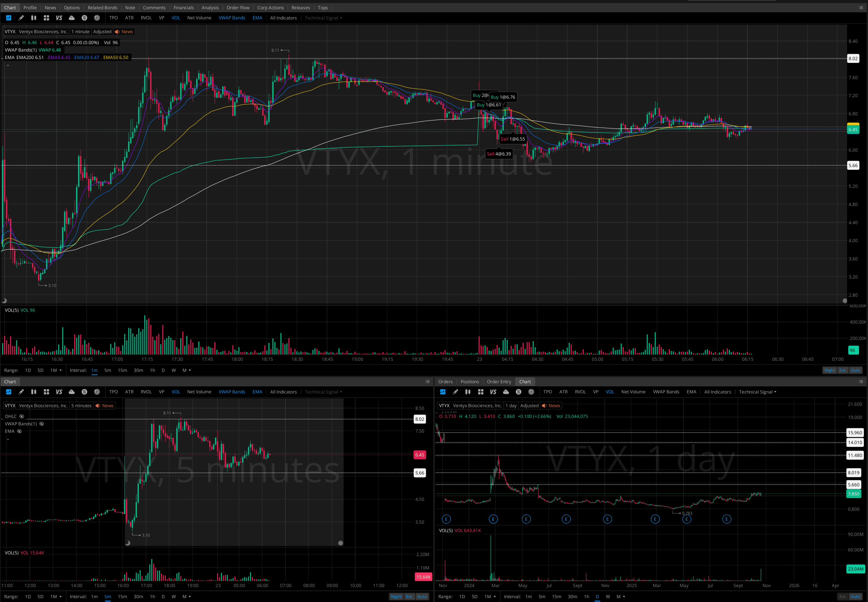Set top chart interval to 15m

pos(122,370)
